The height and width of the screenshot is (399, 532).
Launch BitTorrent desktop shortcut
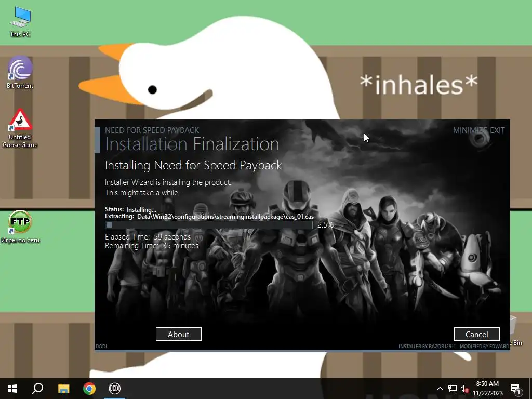point(20,72)
